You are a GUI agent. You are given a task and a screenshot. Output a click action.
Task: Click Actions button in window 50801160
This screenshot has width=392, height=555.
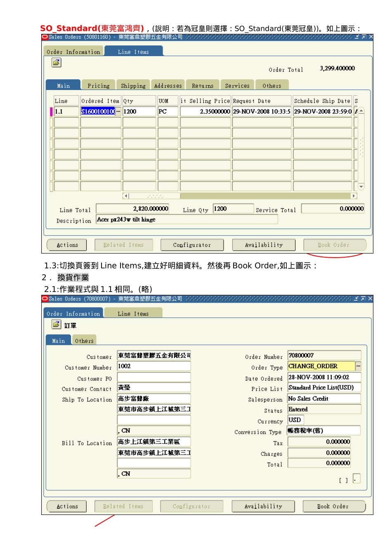tap(67, 245)
